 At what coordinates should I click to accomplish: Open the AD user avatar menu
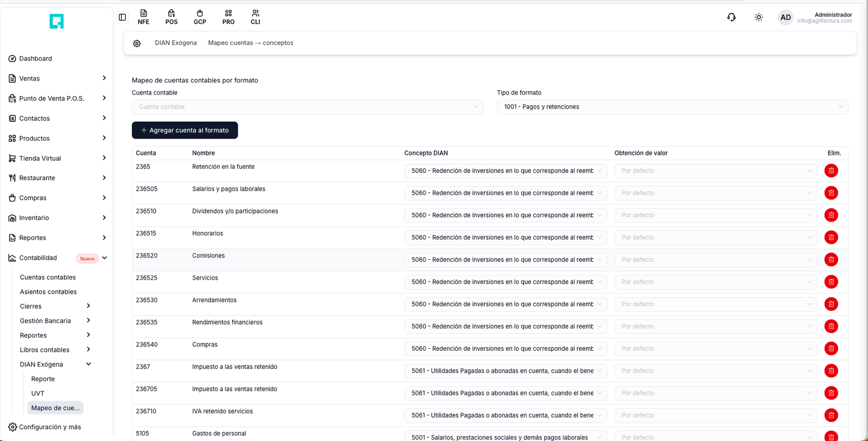[786, 17]
